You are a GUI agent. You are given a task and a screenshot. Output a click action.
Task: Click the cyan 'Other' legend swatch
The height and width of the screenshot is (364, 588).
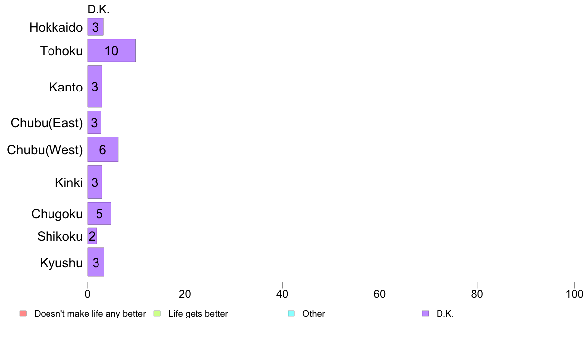[291, 314]
